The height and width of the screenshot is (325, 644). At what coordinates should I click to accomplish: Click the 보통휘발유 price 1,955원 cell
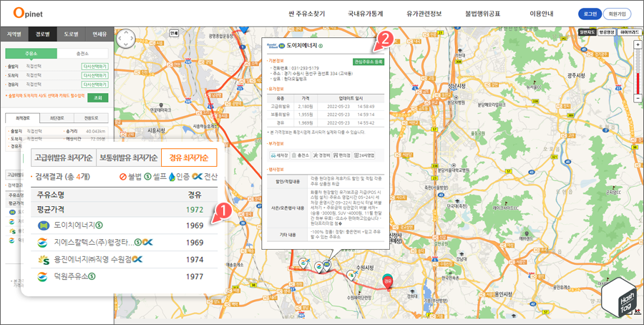pyautogui.click(x=305, y=115)
